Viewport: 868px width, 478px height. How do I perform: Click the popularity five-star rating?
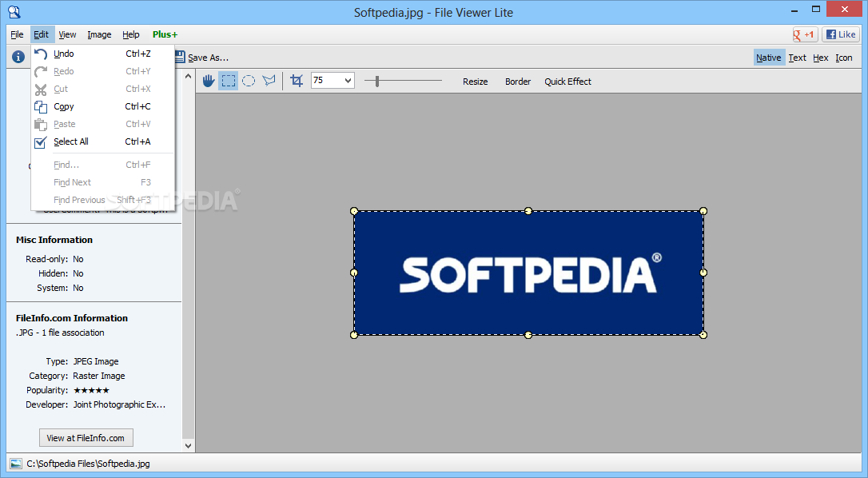point(91,391)
